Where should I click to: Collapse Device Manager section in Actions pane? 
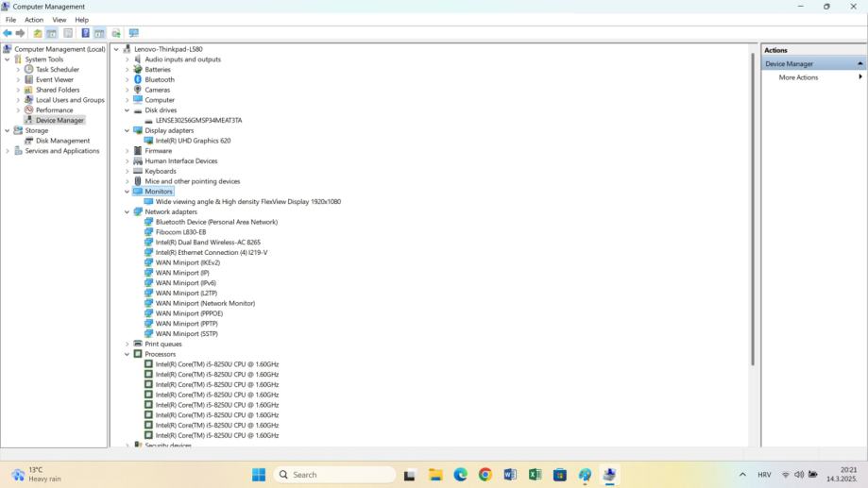point(859,63)
